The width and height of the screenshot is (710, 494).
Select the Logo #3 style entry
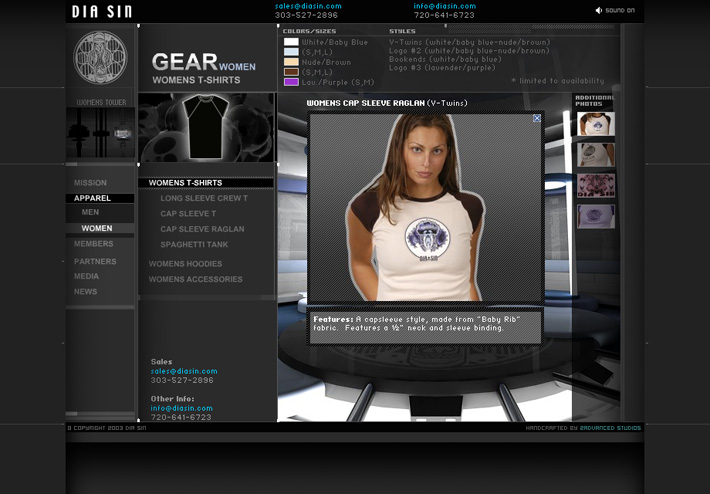pos(442,68)
